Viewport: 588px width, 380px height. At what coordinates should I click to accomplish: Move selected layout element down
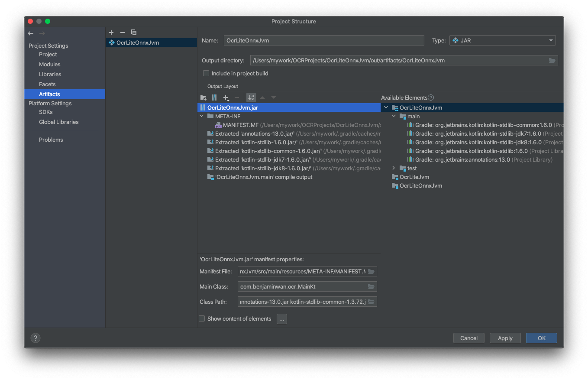click(274, 97)
